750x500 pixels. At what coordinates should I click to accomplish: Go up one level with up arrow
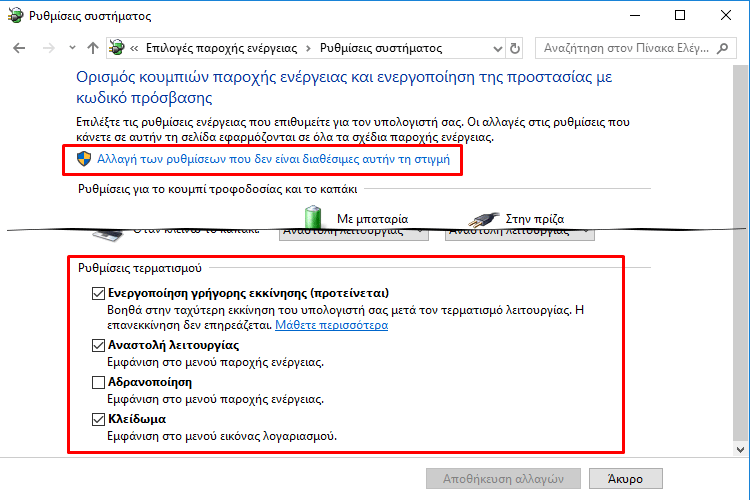[x=93, y=48]
